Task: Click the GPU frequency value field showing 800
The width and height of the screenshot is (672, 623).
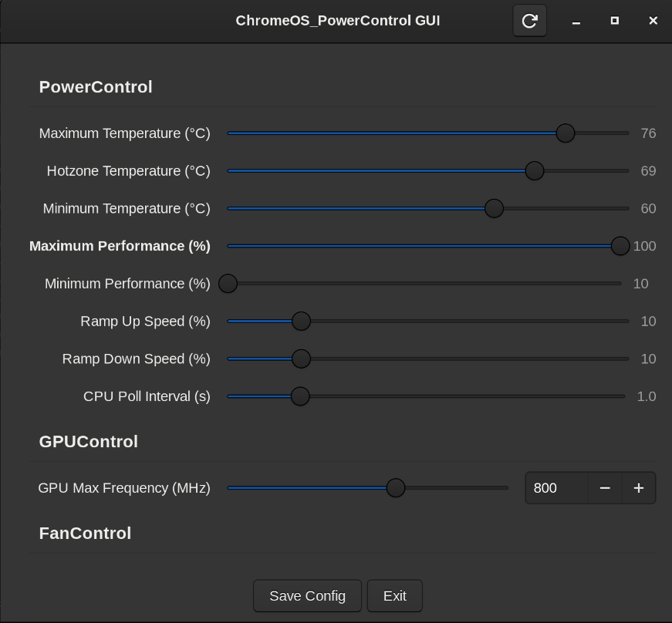Action: [x=555, y=488]
